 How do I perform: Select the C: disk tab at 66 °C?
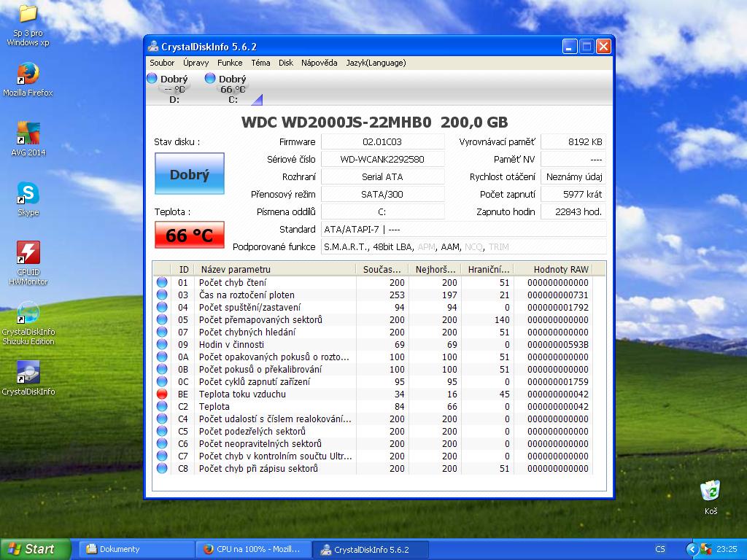coord(232,89)
